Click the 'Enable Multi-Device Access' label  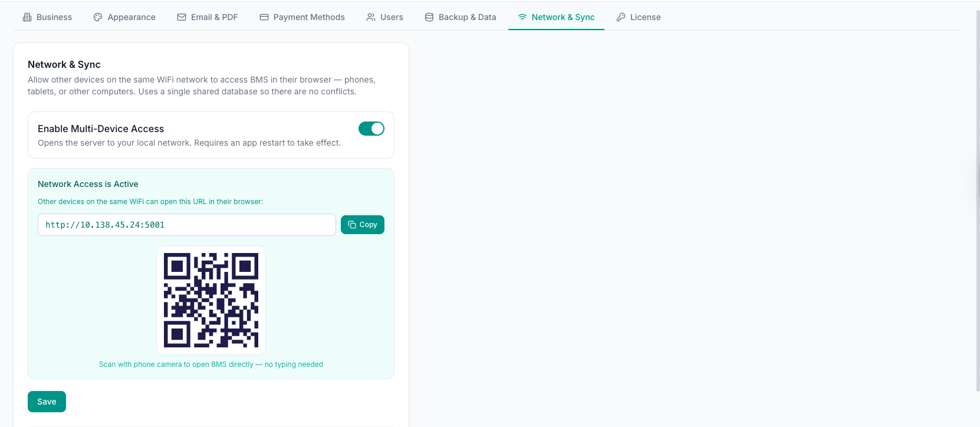[101, 129]
